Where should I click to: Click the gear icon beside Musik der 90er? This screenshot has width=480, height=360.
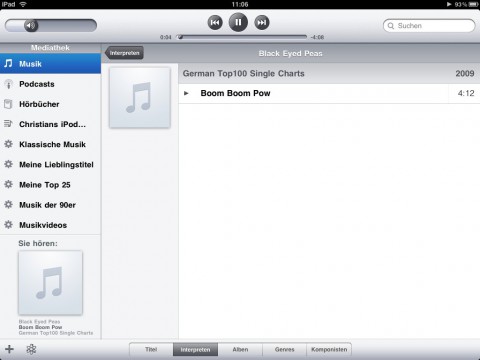point(8,204)
